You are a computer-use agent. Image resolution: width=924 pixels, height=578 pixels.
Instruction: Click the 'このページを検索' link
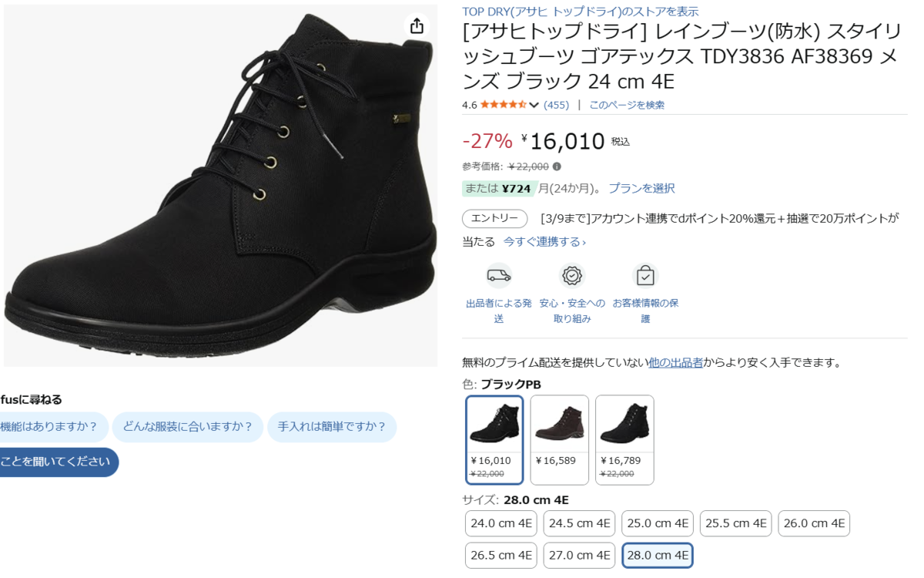627,105
